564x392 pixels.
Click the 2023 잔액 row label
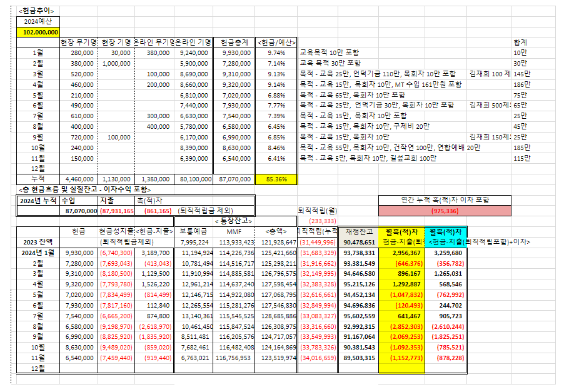click(38, 243)
